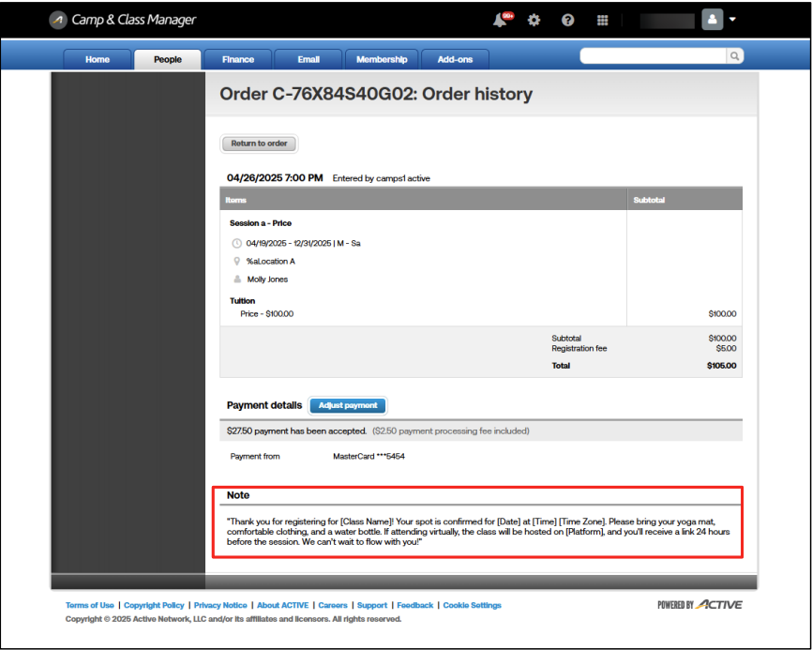Open the settings gear icon

[x=534, y=20]
